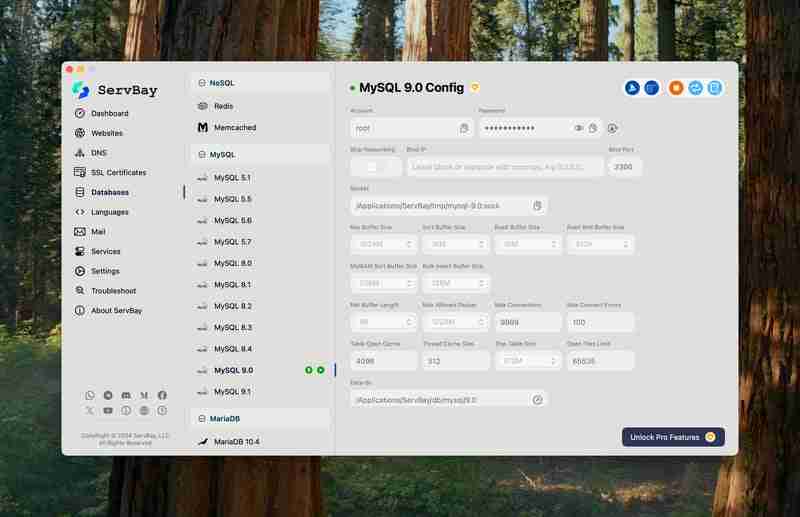This screenshot has width=800, height=517.
Task: Click the orange stop service icon
Action: tap(677, 88)
